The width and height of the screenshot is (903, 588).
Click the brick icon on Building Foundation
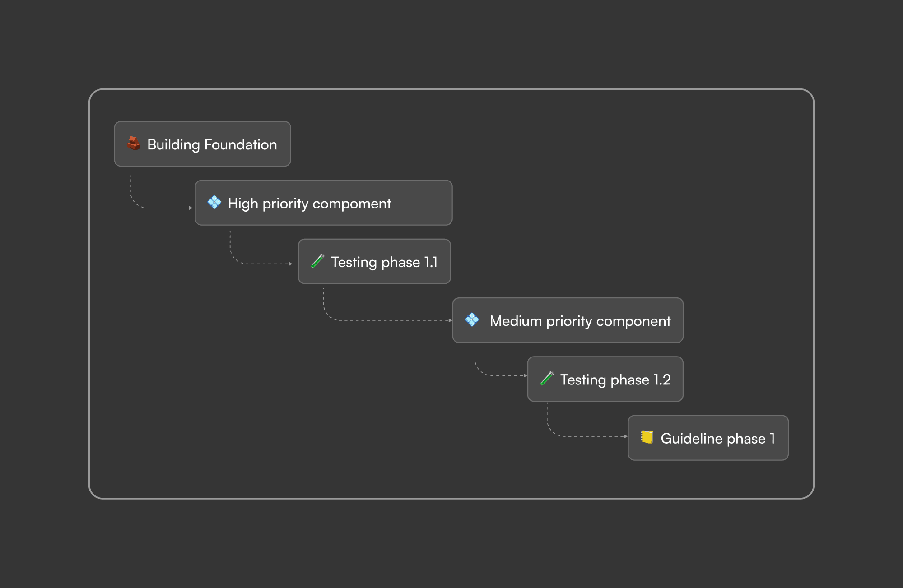click(133, 144)
